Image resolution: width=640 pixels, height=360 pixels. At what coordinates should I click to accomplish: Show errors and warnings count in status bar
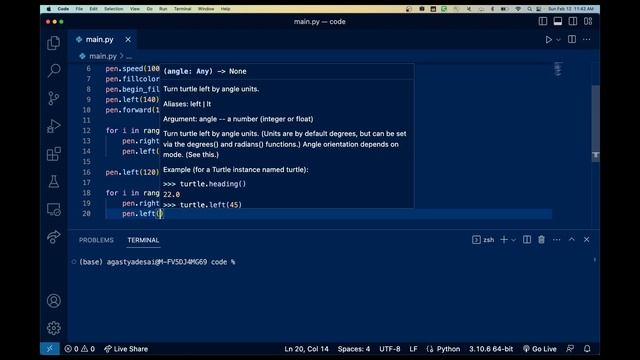(x=80, y=349)
